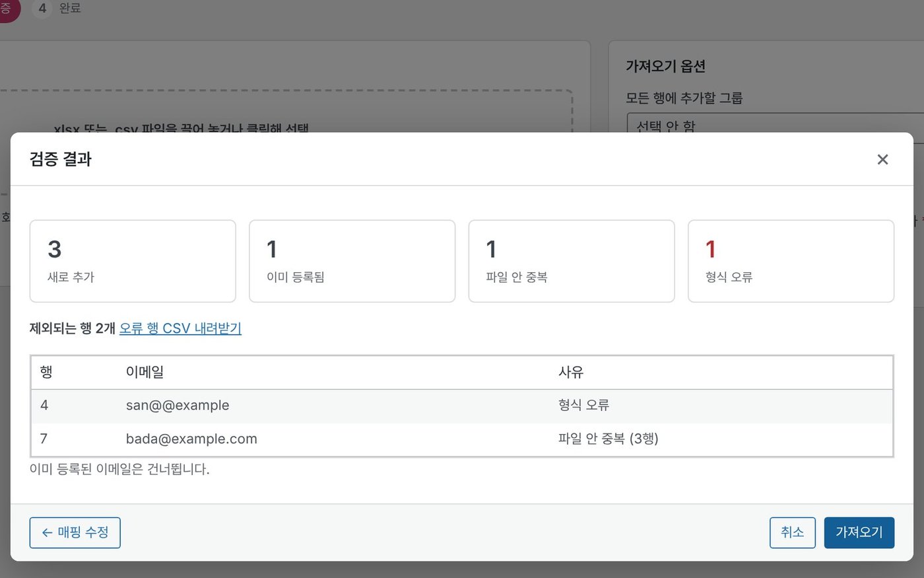Select the san@@example email cell
Screen dimensions: 924x578
pyautogui.click(x=178, y=405)
